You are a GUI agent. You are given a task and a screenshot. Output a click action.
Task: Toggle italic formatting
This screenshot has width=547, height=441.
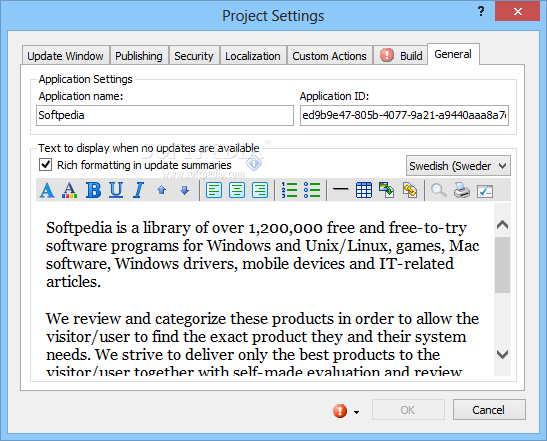tap(138, 190)
